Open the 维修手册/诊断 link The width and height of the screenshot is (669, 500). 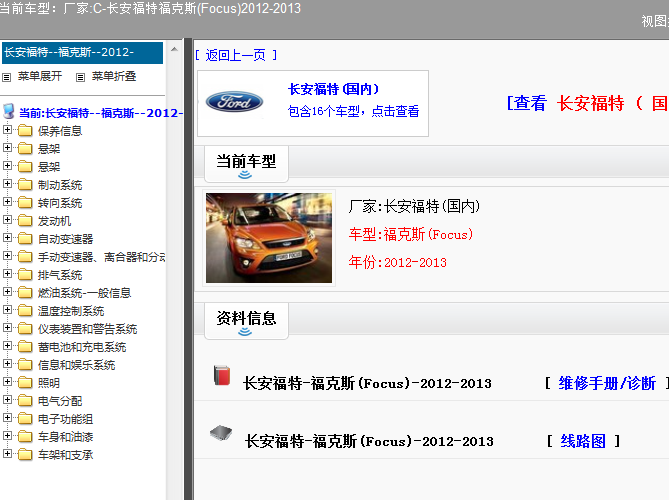click(607, 383)
